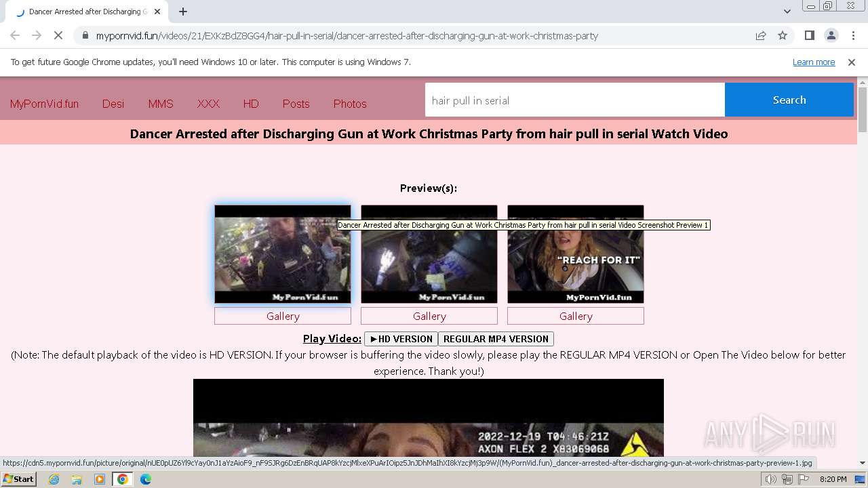
Task: Go to the Desi menu item
Action: [113, 104]
